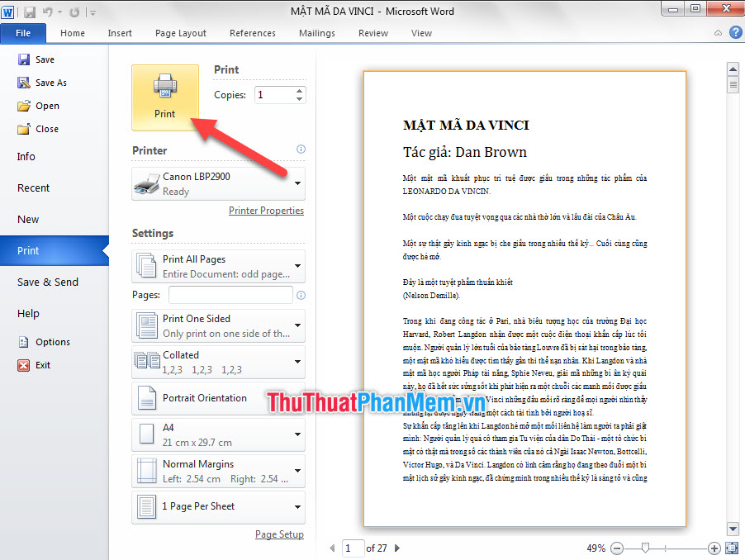Open Options in the backstage sidebar

pyautogui.click(x=44, y=342)
